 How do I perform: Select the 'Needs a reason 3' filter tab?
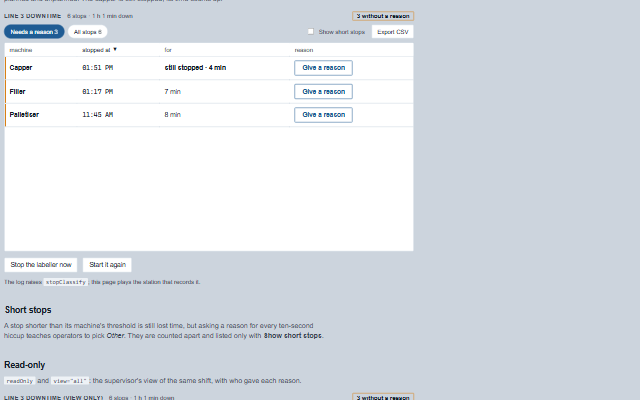point(34,32)
